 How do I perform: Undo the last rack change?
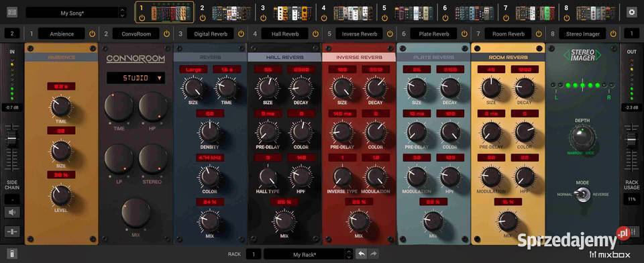pyautogui.click(x=361, y=254)
